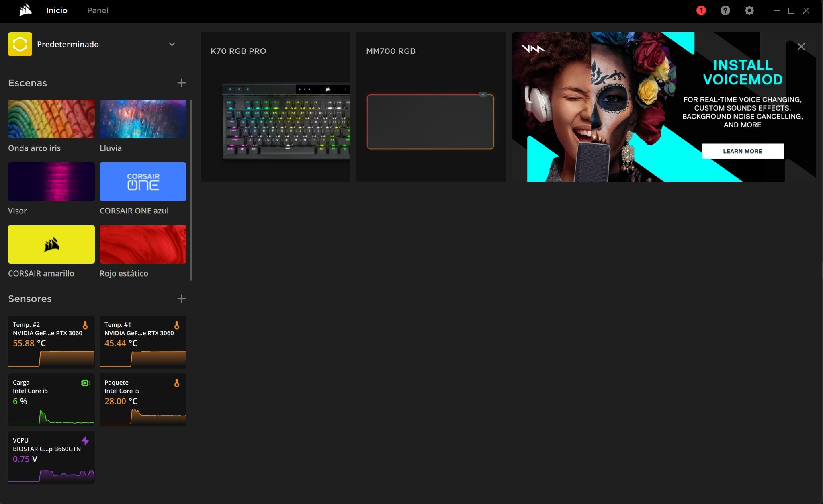
Task: Open settings gear icon
Action: (x=749, y=10)
